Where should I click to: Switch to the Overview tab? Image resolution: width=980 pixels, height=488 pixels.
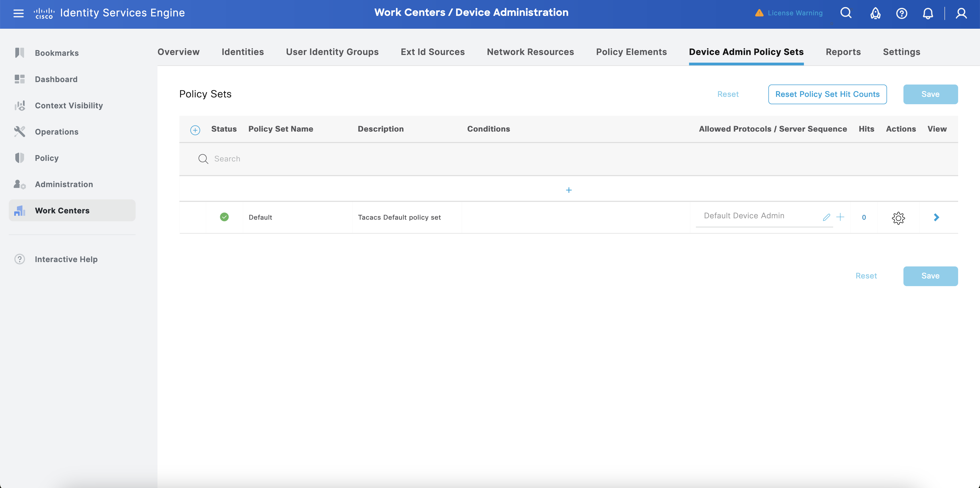point(179,52)
